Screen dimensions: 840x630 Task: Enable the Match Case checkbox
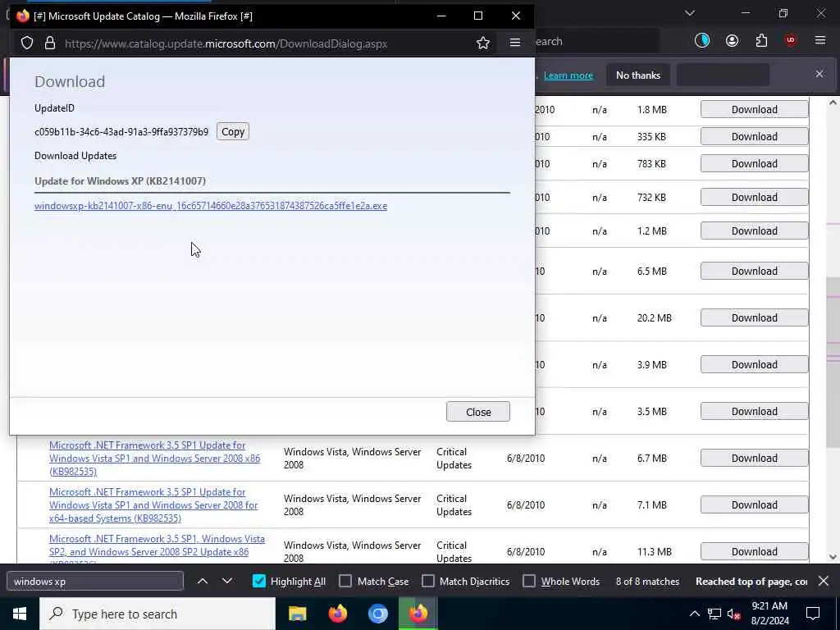(345, 582)
